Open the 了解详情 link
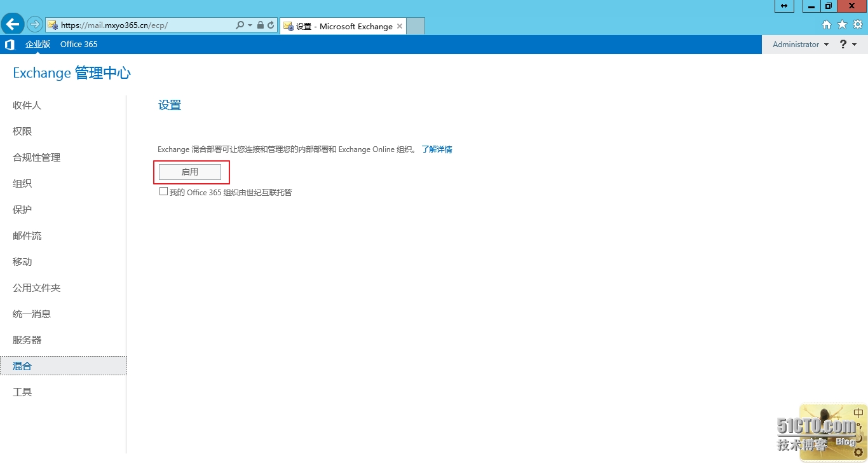Viewport: 868px width, 463px height. coord(437,149)
